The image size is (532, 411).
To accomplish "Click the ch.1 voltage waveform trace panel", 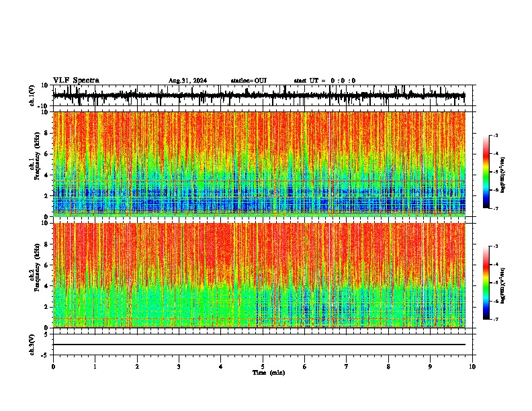I will click(x=263, y=95).
